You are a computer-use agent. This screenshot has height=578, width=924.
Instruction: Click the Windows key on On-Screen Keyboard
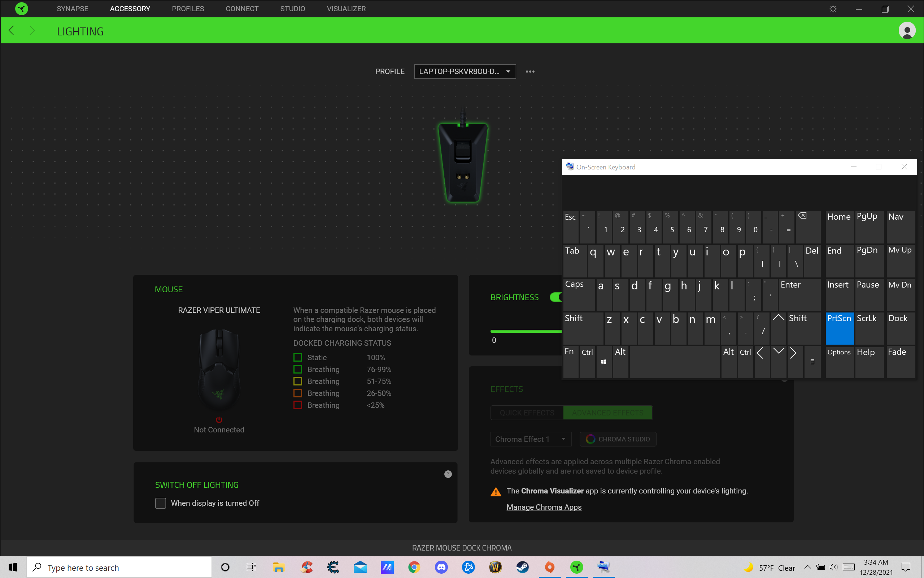pos(603,362)
